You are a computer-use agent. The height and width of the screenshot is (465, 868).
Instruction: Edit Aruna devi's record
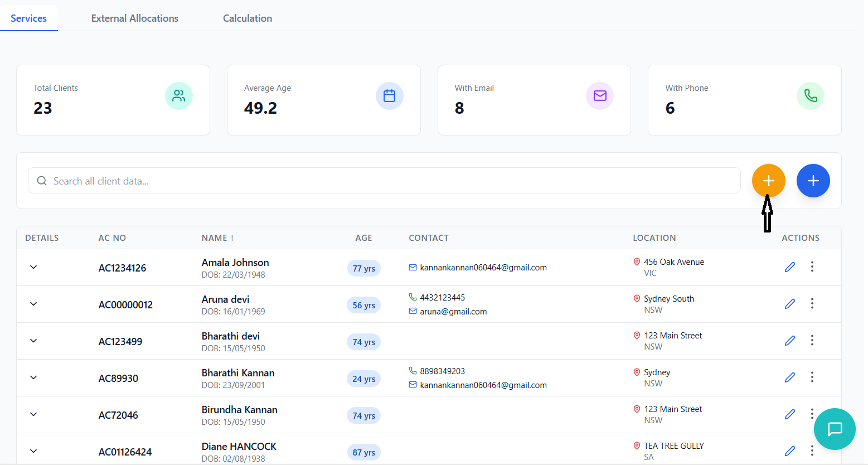pyautogui.click(x=789, y=304)
